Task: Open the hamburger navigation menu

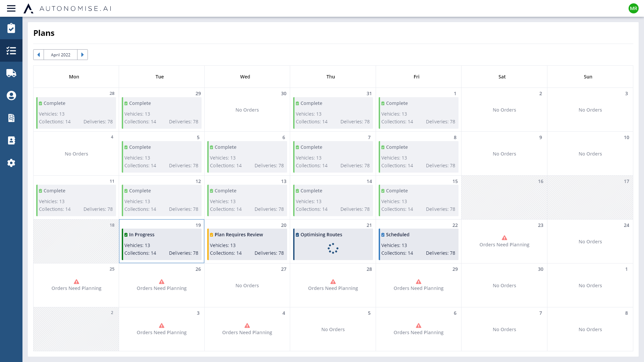Action: (x=11, y=8)
